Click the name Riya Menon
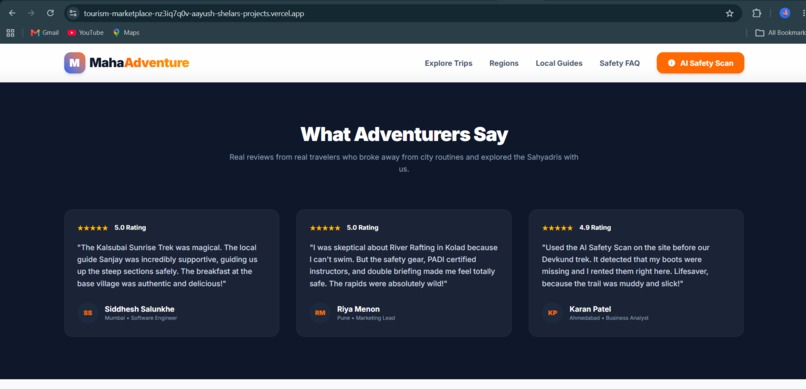 [358, 309]
